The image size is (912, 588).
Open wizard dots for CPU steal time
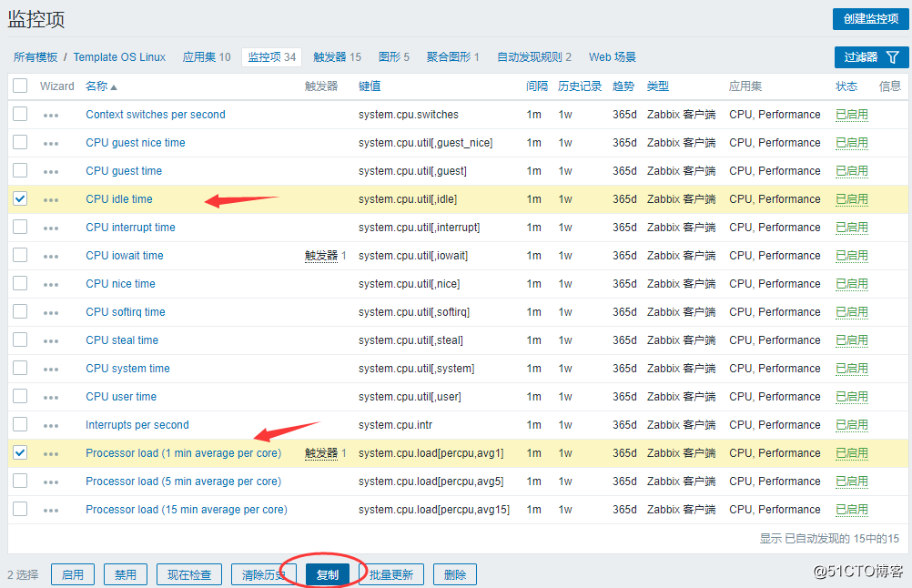coord(51,340)
